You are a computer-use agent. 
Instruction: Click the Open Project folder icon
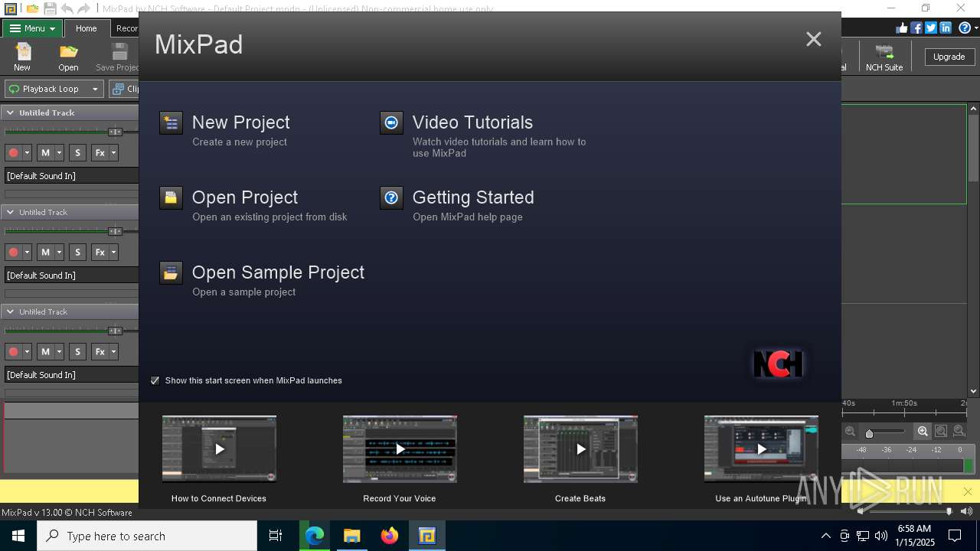tap(171, 198)
